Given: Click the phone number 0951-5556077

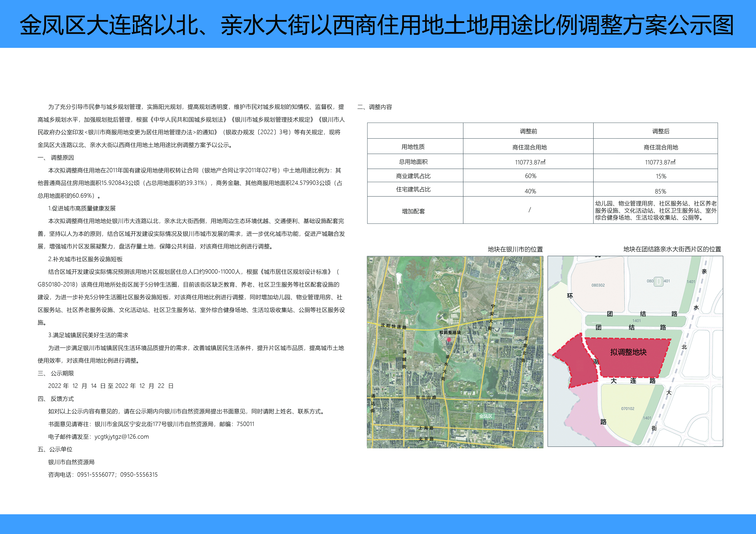Looking at the screenshot, I should point(96,474).
